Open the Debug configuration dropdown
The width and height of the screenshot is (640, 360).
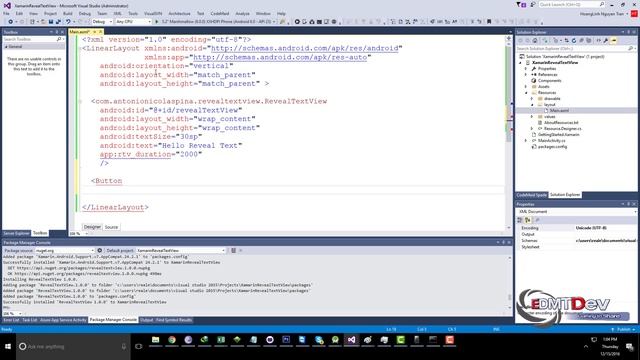click(x=102, y=22)
